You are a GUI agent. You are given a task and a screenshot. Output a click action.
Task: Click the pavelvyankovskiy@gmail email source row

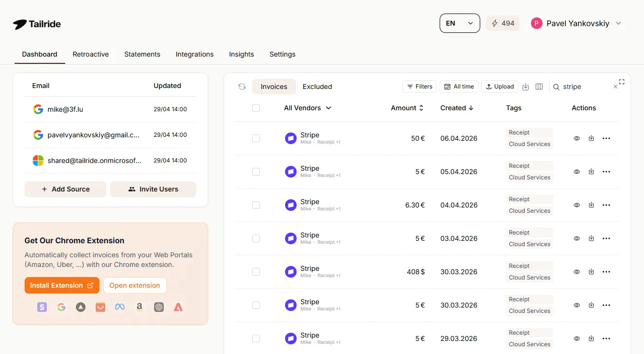coord(110,135)
